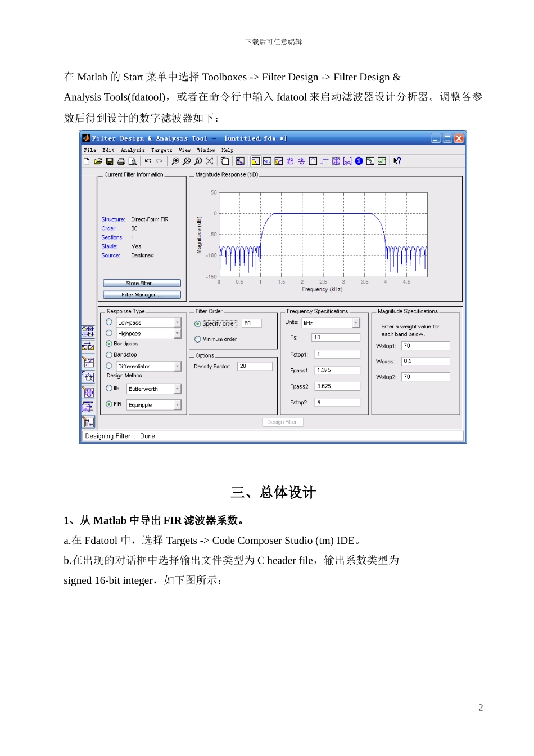Select the Bandstop radio button

tap(109, 355)
